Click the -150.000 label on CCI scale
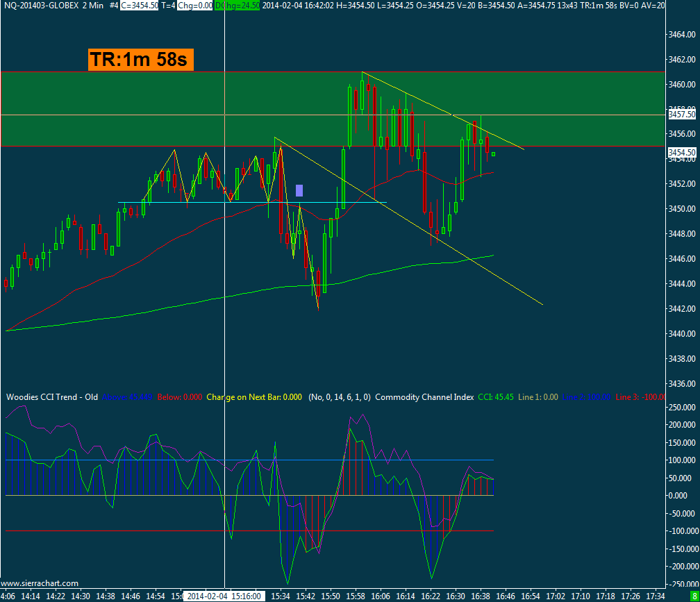 pyautogui.click(x=683, y=549)
